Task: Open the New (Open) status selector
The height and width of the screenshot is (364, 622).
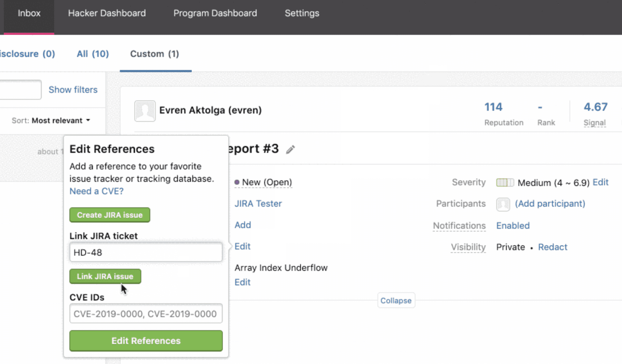Action: [263, 182]
